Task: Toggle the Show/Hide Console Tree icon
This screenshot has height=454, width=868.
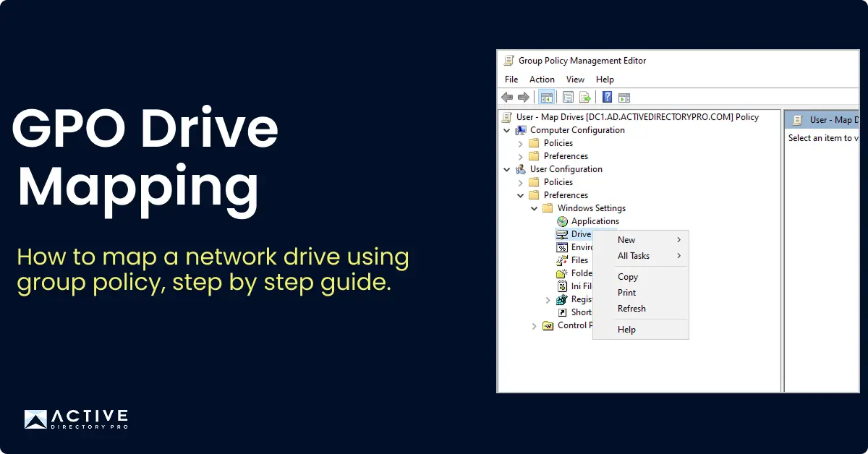Action: pyautogui.click(x=547, y=97)
